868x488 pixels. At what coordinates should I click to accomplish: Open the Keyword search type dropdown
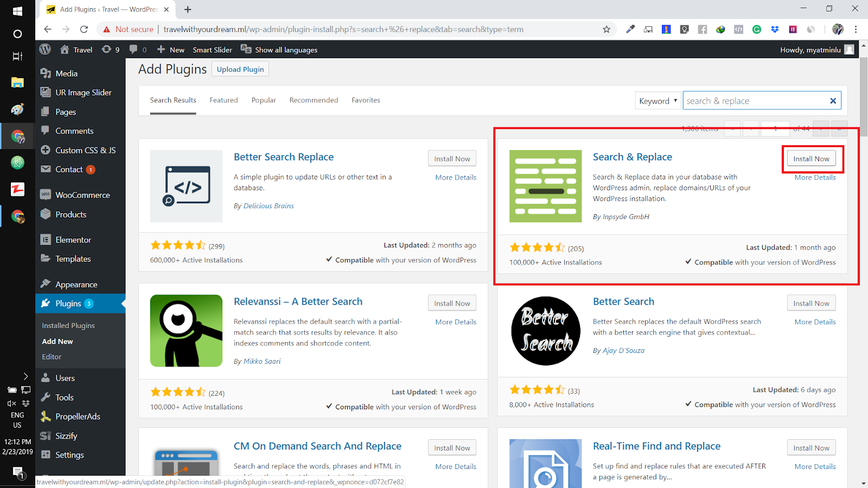point(658,101)
